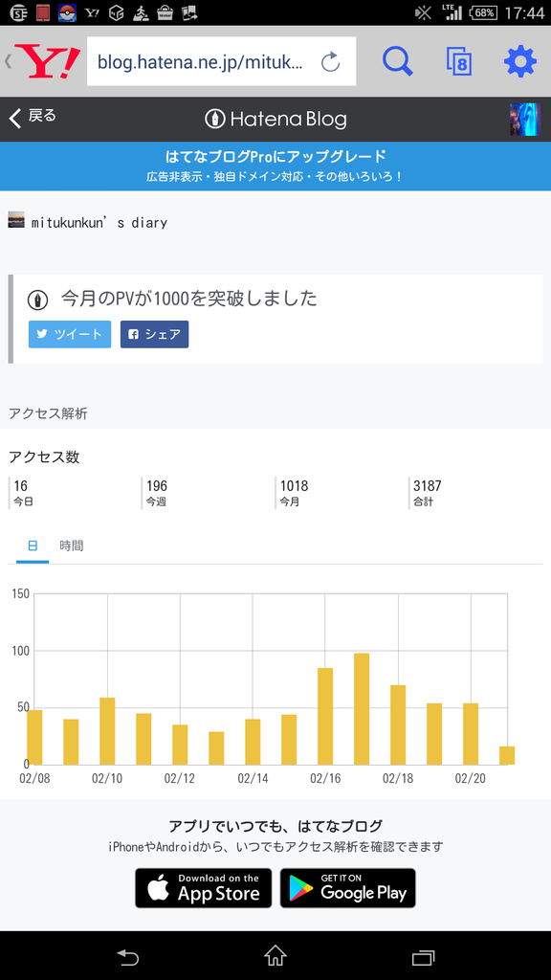Get it on Google Play badge
551x980 pixels.
pos(347,887)
